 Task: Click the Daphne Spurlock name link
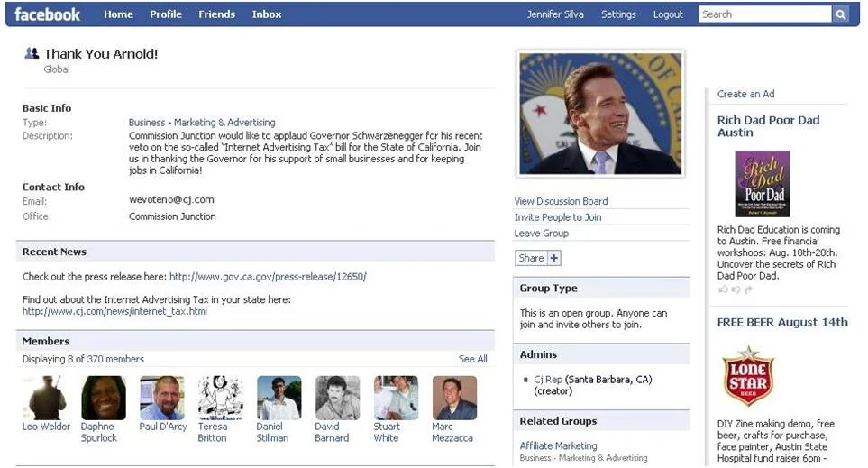pyautogui.click(x=98, y=432)
